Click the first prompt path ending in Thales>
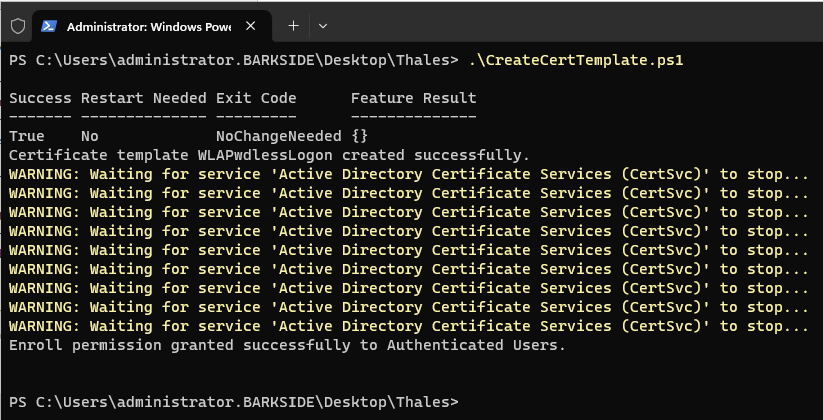Screen dimensions: 823x420 click(x=233, y=61)
